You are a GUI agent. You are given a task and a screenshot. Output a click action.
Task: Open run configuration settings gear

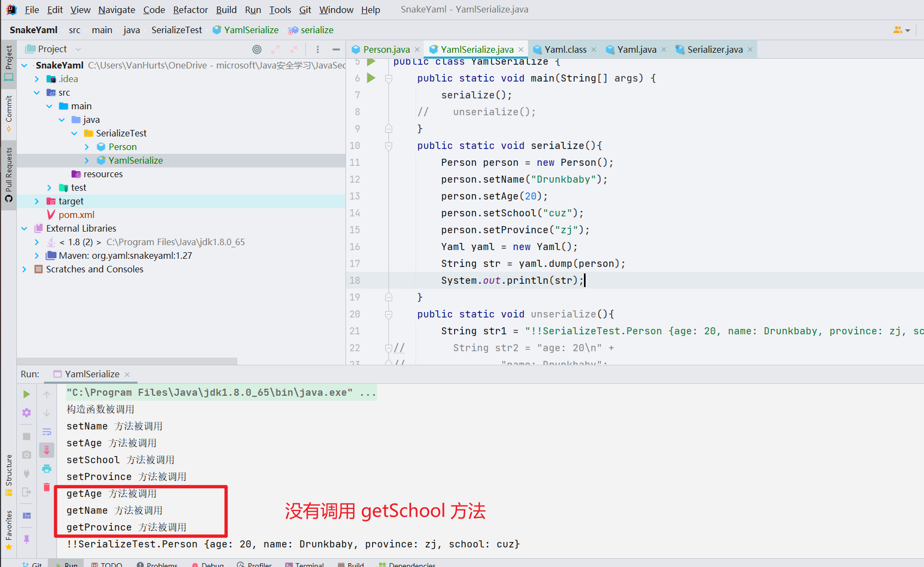point(26,412)
